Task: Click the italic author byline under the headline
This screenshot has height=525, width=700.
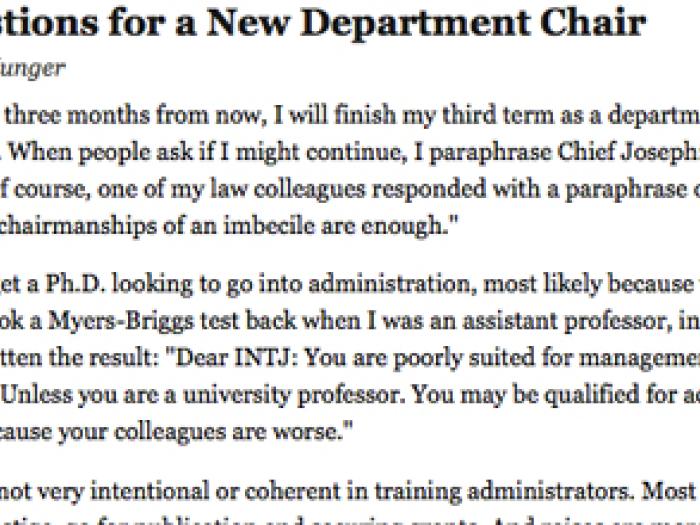Action: coord(33,69)
